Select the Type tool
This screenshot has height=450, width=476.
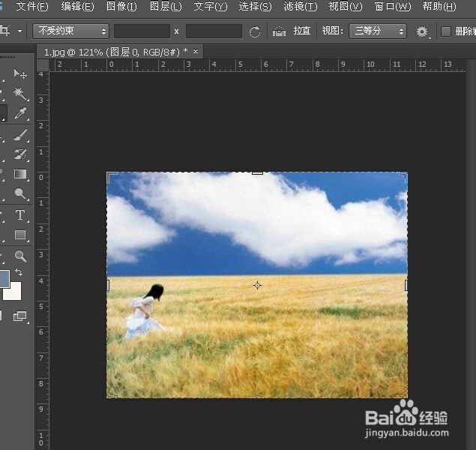coord(20,215)
